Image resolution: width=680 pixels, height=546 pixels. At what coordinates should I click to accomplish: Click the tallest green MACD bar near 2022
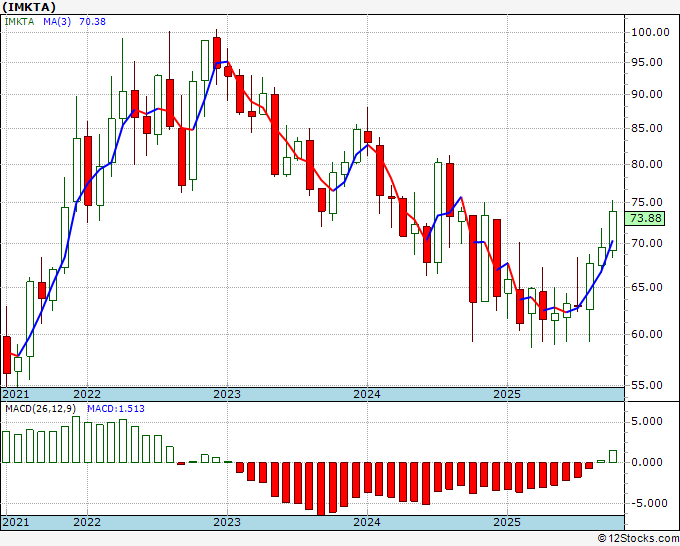[x=76, y=439]
